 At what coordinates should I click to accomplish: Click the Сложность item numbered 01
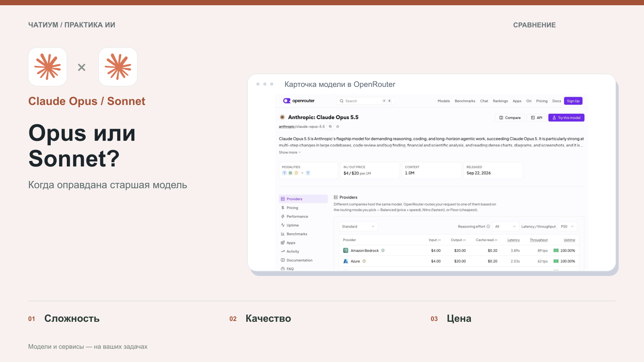coord(64,319)
